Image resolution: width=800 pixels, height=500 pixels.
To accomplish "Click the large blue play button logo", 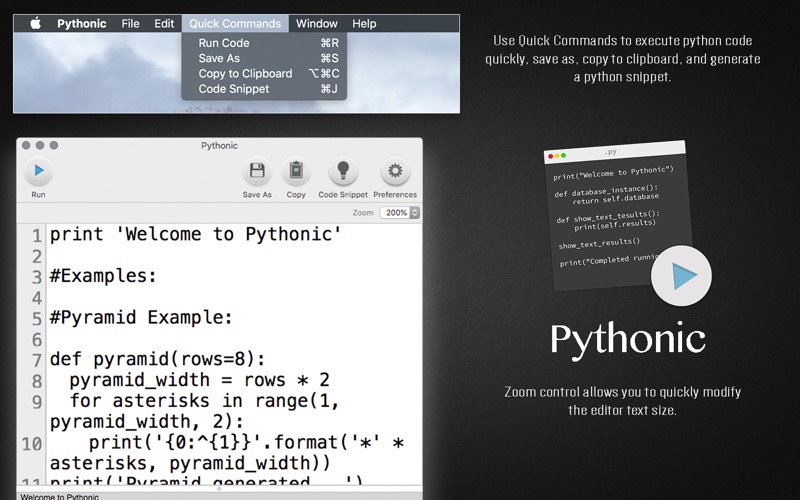I will tap(681, 276).
